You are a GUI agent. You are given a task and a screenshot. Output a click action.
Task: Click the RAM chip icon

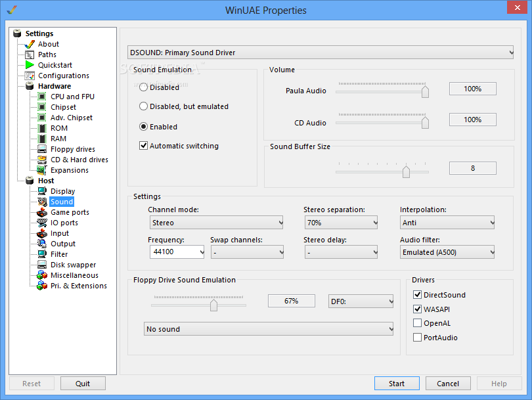pyautogui.click(x=42, y=139)
